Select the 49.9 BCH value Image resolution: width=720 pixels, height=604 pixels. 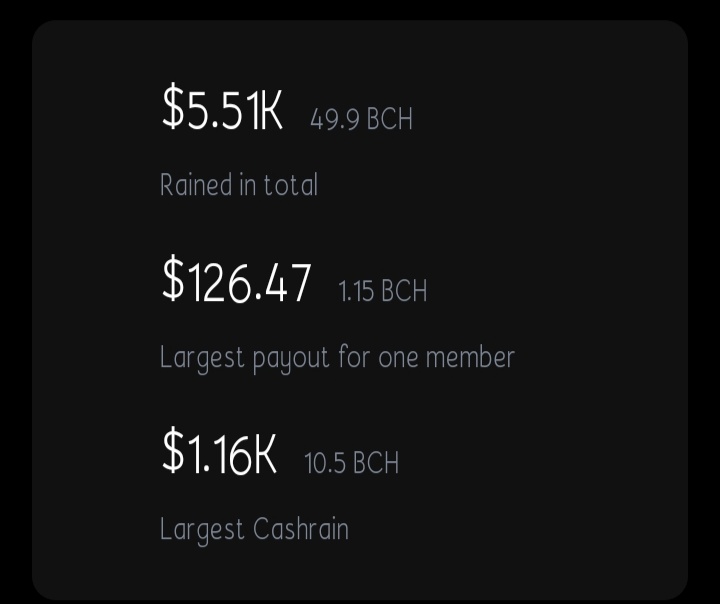361,119
